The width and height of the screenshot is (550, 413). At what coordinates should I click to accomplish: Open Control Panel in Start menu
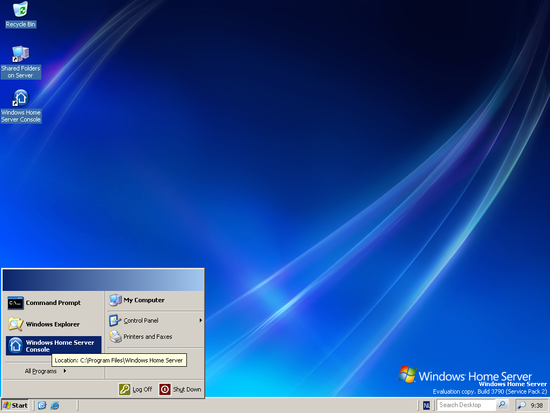coord(155,320)
